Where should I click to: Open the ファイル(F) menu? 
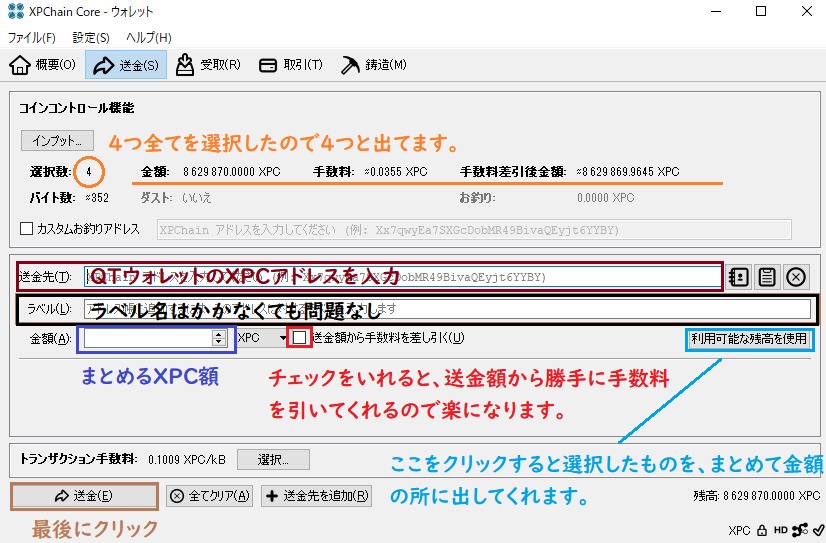pos(32,37)
